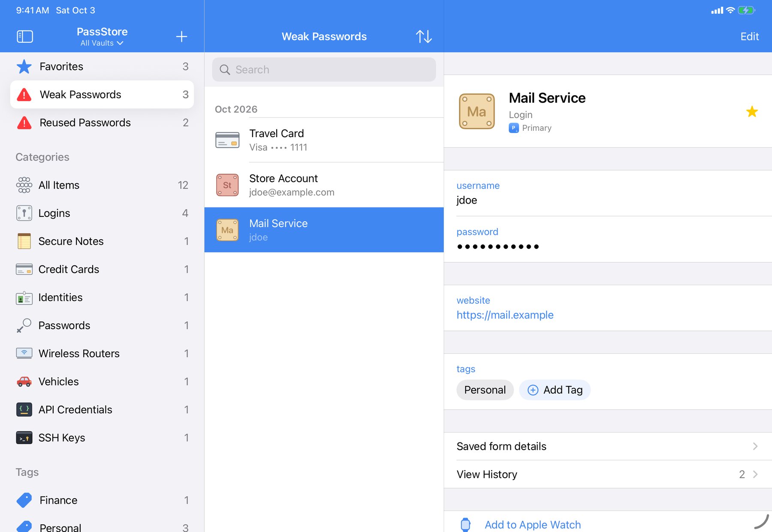This screenshot has width=772, height=532.
Task: Toggle the sidebar panel icon
Action: (x=25, y=36)
